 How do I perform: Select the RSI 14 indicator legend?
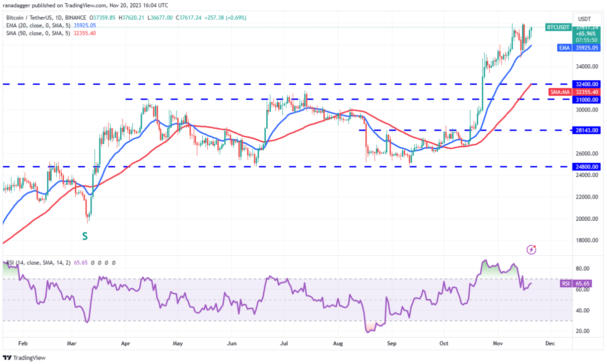click(38, 262)
